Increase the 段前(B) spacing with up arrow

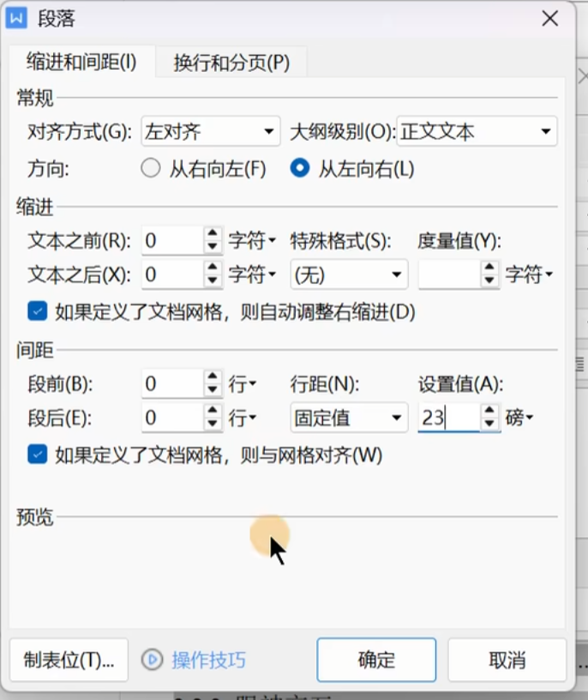click(x=213, y=377)
